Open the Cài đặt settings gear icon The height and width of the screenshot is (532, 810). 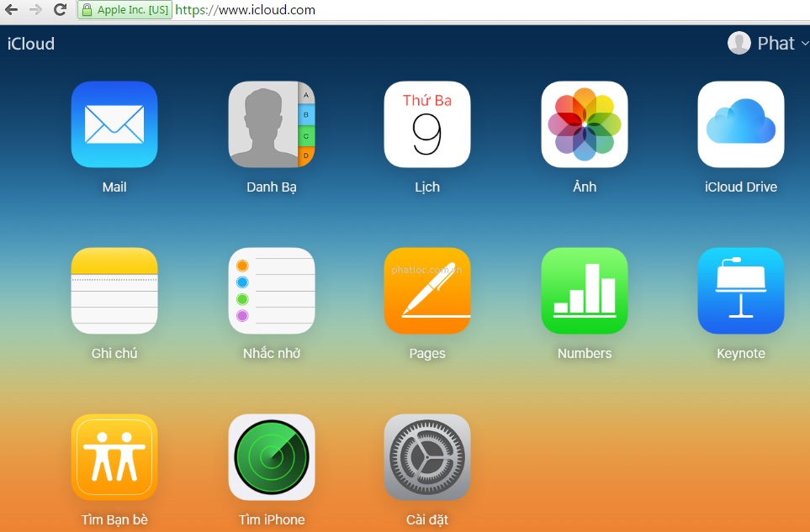click(427, 457)
